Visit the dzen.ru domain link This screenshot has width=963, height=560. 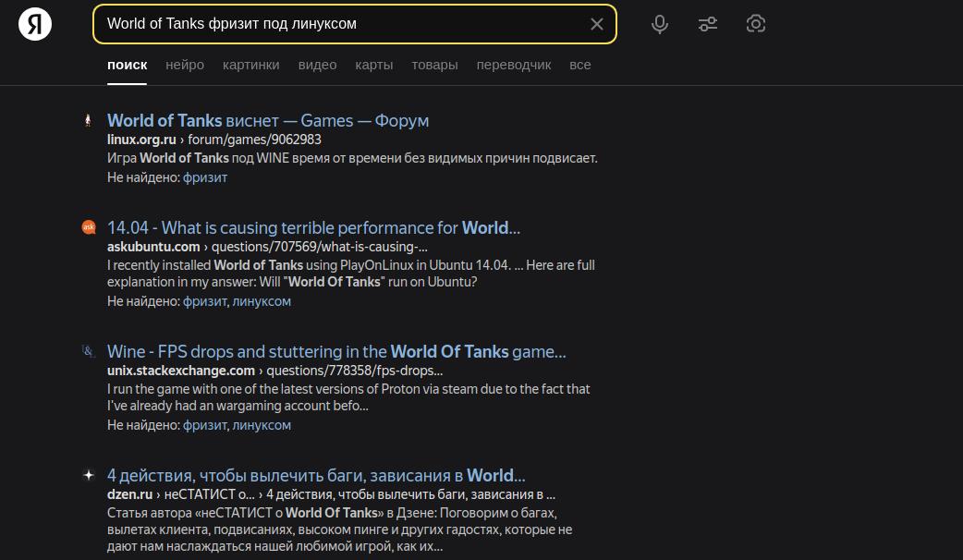[129, 494]
